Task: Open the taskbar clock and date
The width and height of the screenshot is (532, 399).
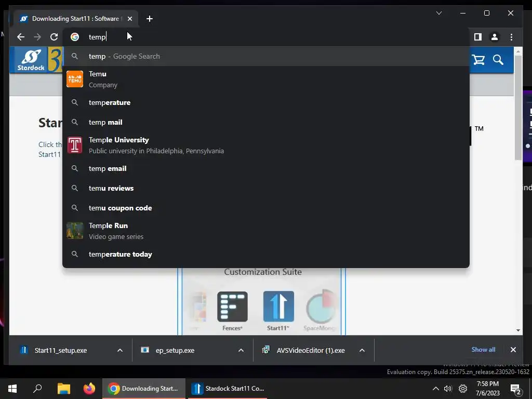Action: pos(487,389)
